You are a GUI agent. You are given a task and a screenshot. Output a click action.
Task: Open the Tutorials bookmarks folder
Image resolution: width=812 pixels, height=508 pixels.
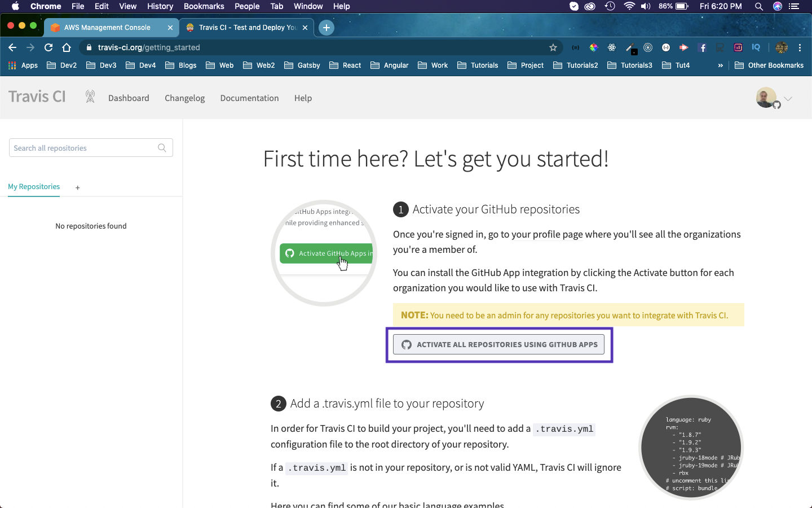(x=478, y=65)
